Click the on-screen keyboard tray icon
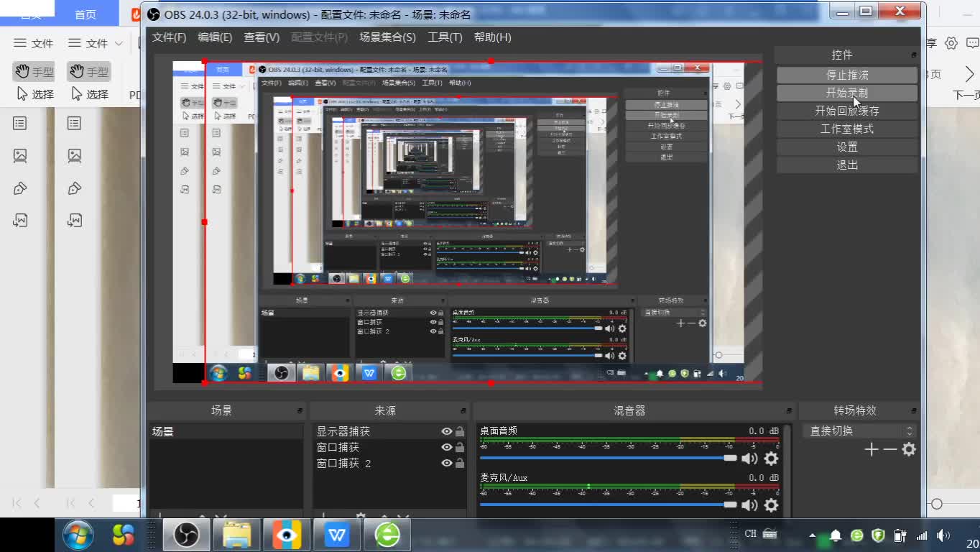The width and height of the screenshot is (980, 552). coord(770,534)
